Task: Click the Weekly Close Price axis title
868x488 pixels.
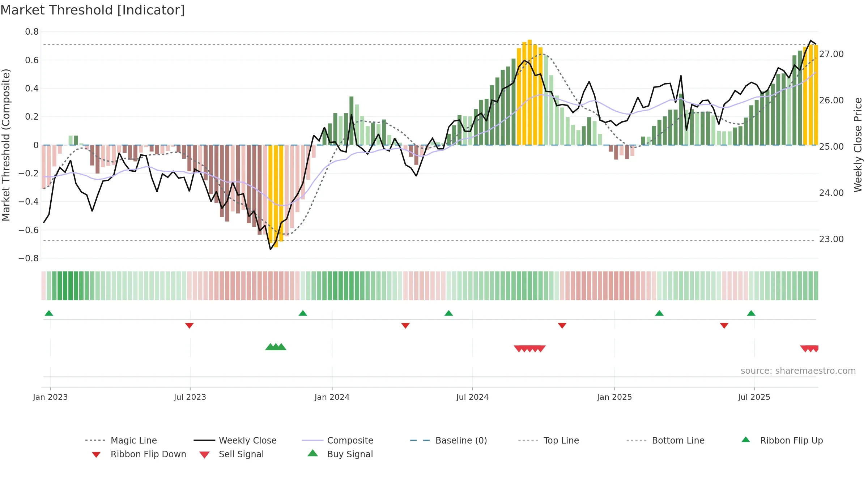Action: [x=858, y=145]
